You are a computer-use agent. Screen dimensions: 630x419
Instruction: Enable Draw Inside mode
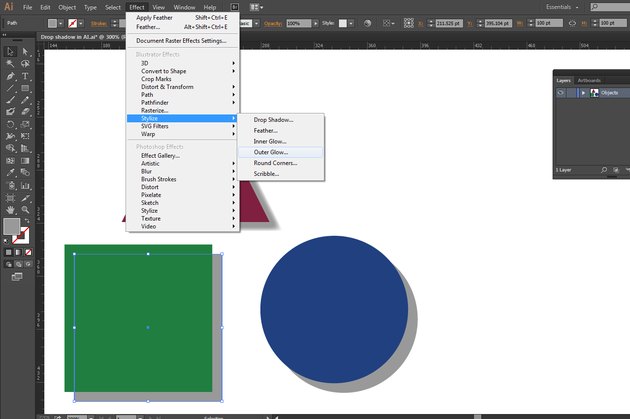(28, 264)
